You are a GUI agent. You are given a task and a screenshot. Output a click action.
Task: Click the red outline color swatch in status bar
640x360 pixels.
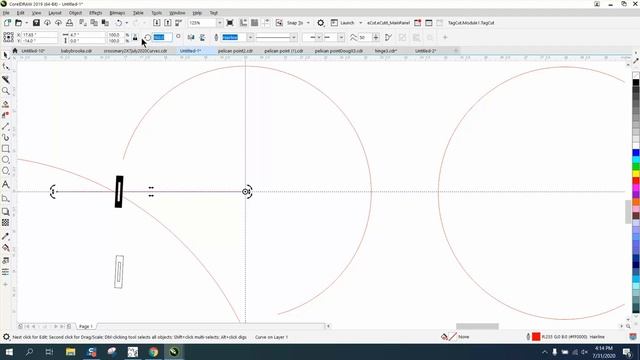pos(536,337)
